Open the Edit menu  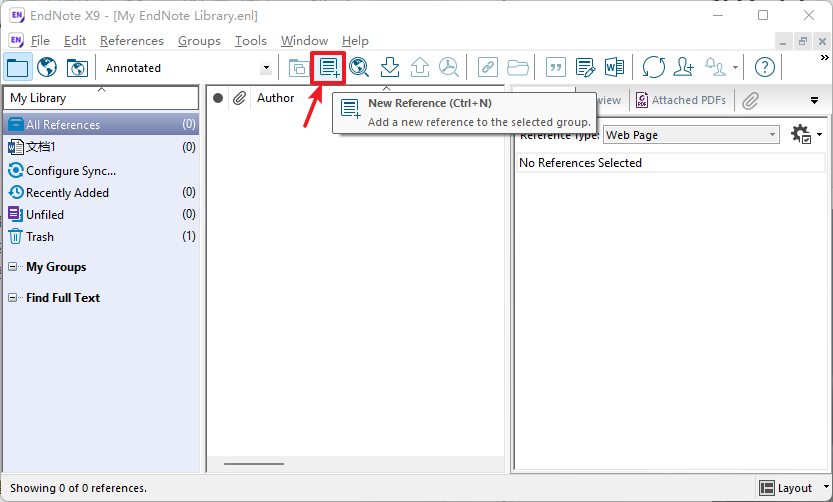coord(75,41)
